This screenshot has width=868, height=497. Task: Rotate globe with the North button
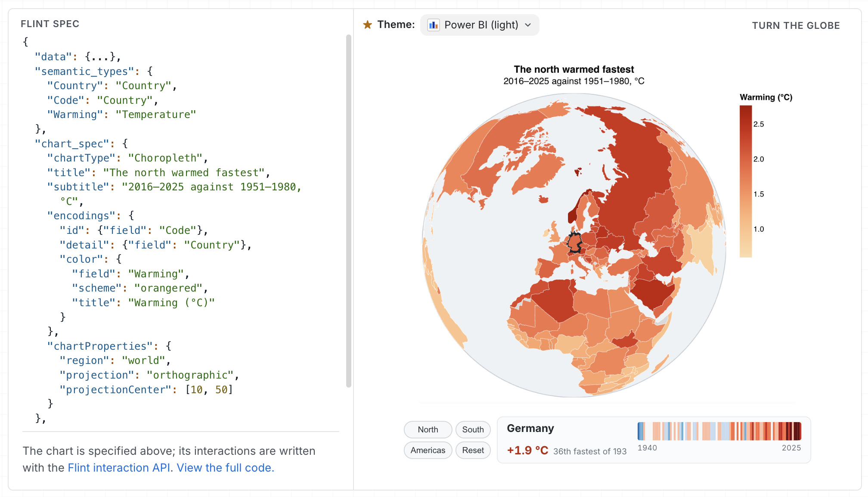pos(428,429)
